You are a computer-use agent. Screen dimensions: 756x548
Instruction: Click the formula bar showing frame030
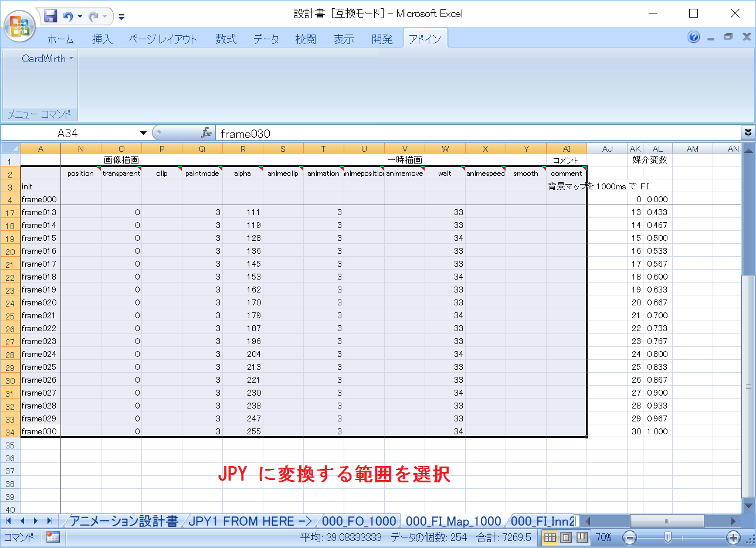tap(477, 133)
